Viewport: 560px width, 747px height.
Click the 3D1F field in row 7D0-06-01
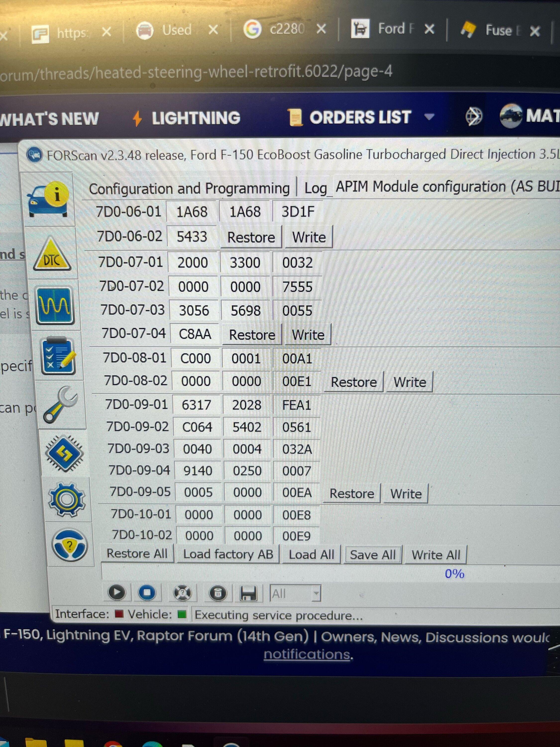coord(298,211)
